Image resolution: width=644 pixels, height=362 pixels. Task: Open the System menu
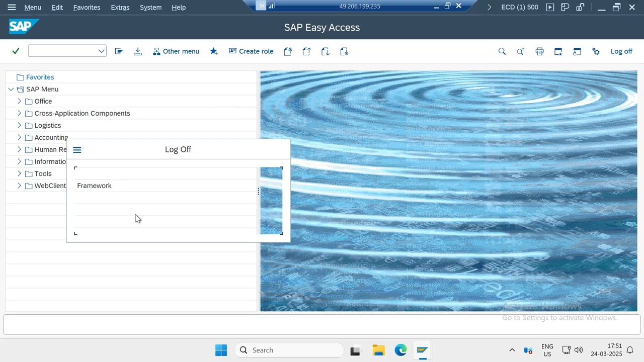click(150, 7)
